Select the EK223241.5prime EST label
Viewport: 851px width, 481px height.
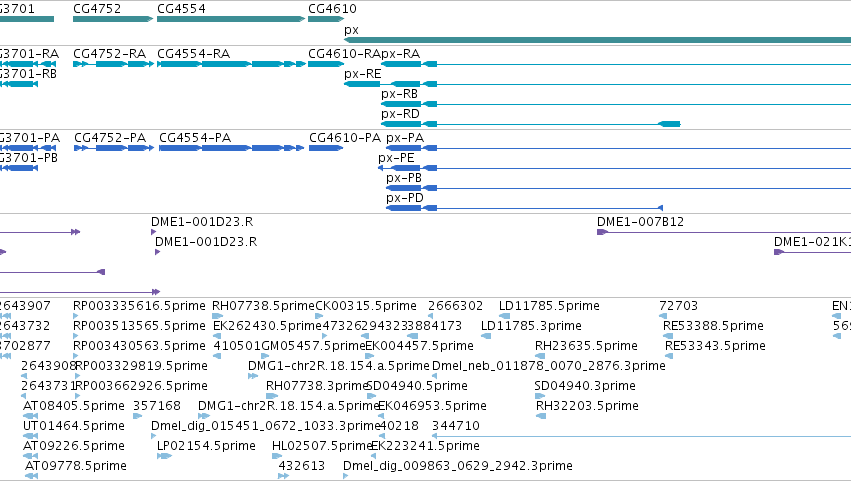click(426, 446)
